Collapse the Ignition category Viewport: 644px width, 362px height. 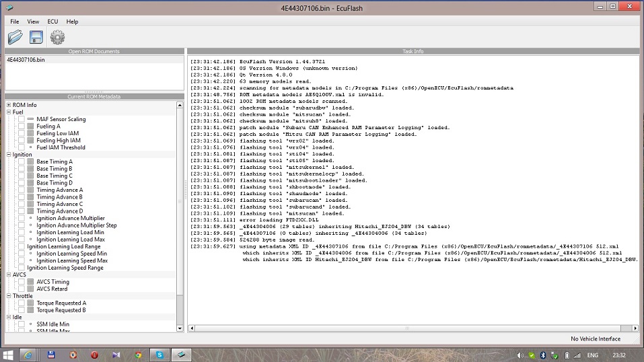[9, 155]
